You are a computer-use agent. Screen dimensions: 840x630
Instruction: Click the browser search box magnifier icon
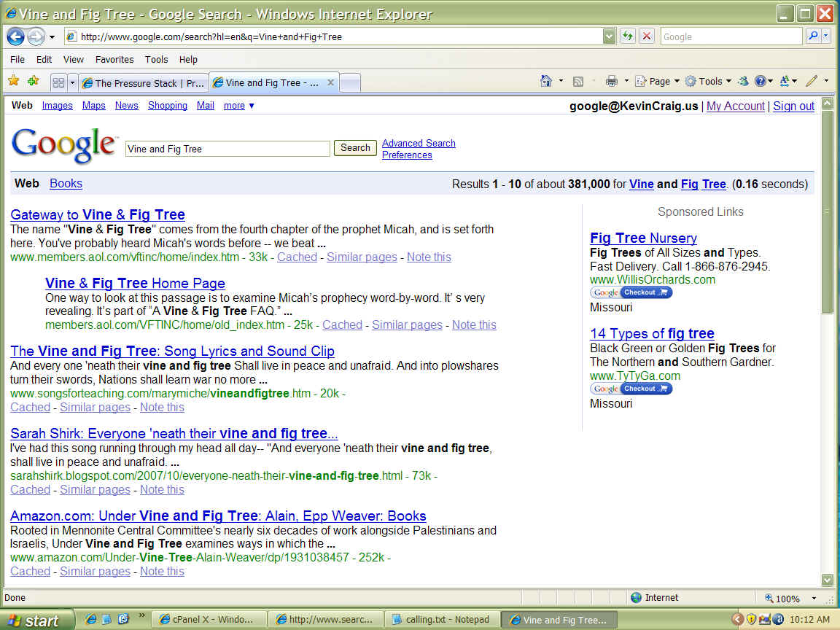click(813, 36)
